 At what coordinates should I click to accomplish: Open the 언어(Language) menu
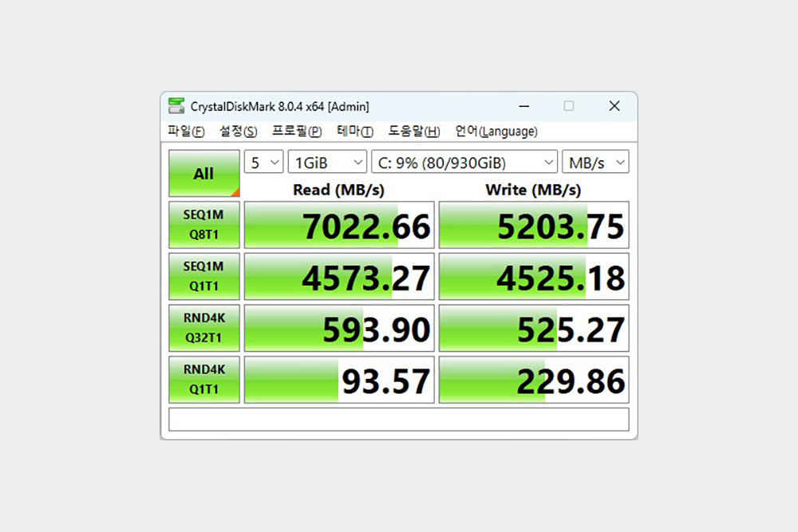[496, 132]
